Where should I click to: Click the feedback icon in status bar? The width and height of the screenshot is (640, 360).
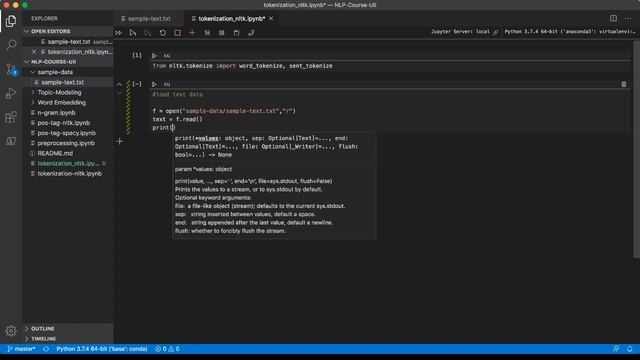[x=616, y=349]
